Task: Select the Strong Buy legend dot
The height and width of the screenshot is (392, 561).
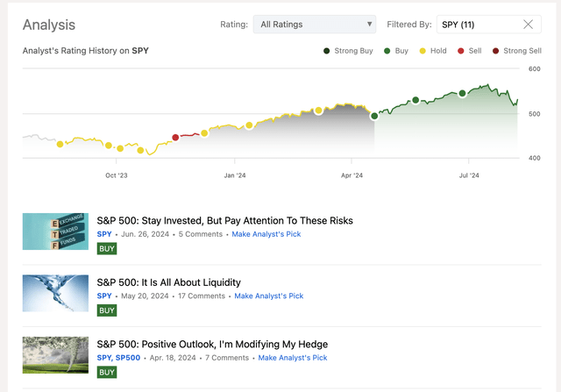Action: (326, 51)
